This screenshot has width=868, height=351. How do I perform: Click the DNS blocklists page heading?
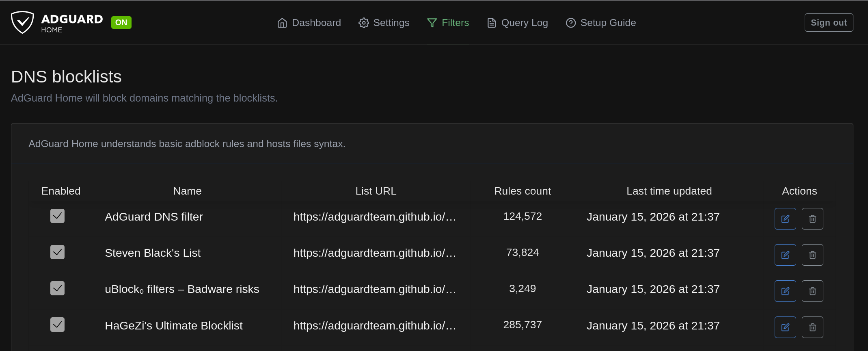pyautogui.click(x=66, y=77)
